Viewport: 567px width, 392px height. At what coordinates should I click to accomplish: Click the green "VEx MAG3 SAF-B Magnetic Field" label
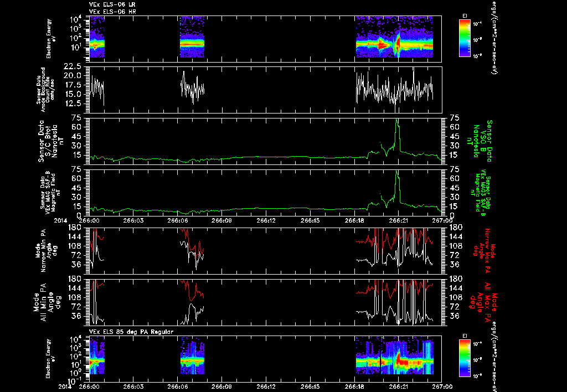tap(481, 193)
